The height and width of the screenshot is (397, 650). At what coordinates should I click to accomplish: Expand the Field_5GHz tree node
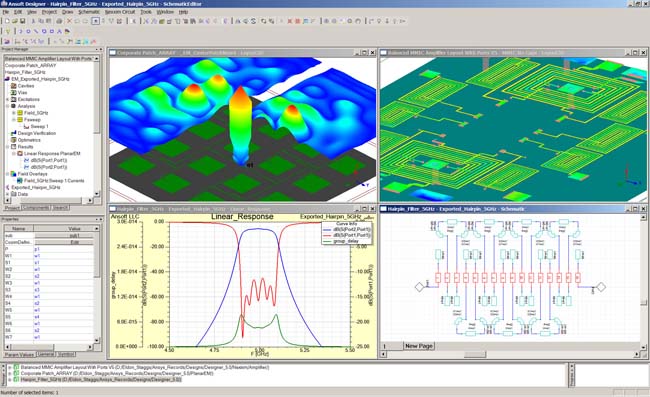click(14, 113)
